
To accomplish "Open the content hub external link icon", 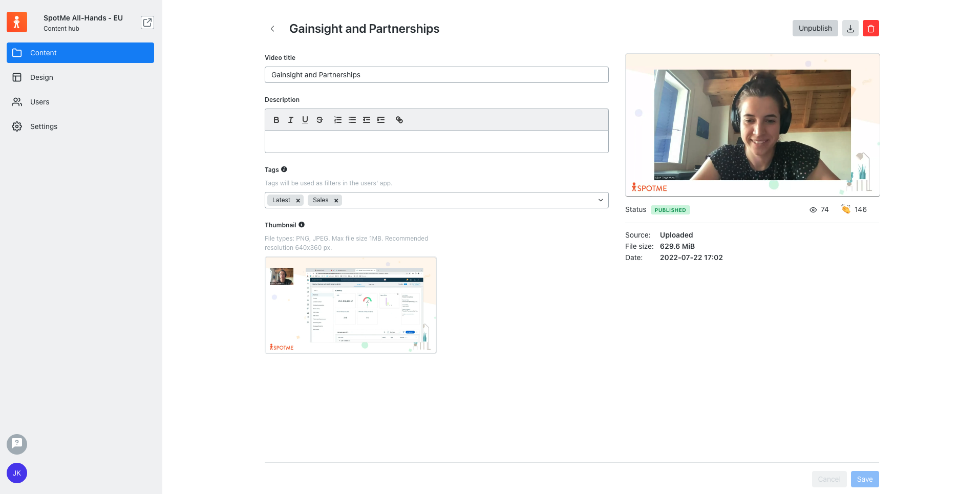I will click(x=147, y=23).
